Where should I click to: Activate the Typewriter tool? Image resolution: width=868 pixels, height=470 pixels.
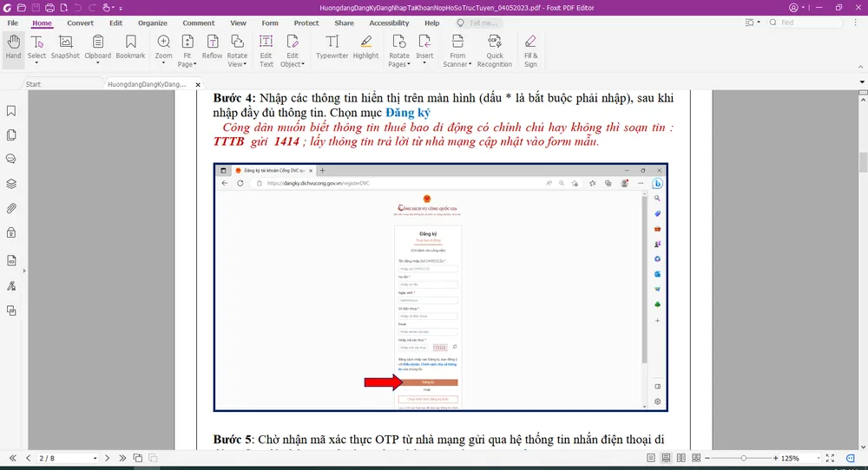pos(332,48)
